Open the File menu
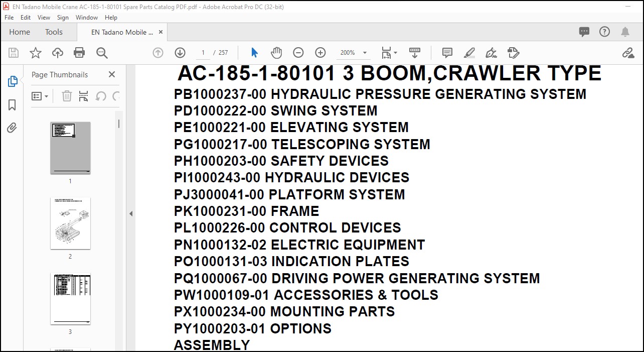644x352 pixels. 9,17
